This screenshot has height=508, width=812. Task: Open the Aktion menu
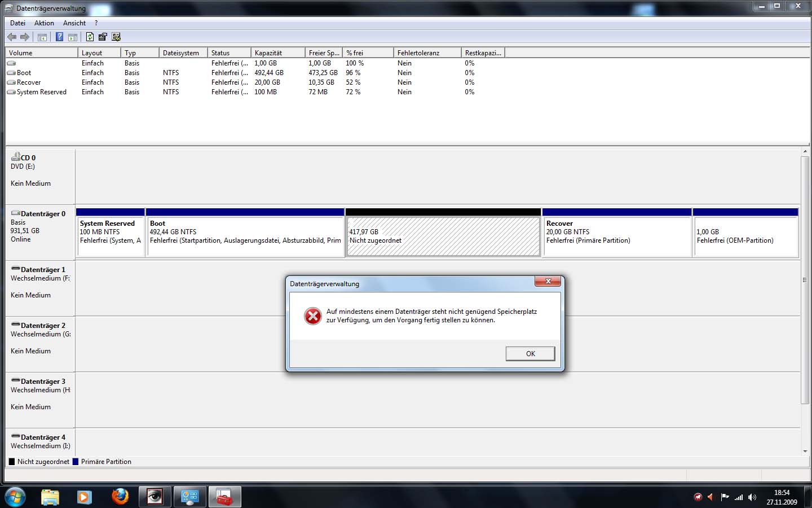coord(44,23)
